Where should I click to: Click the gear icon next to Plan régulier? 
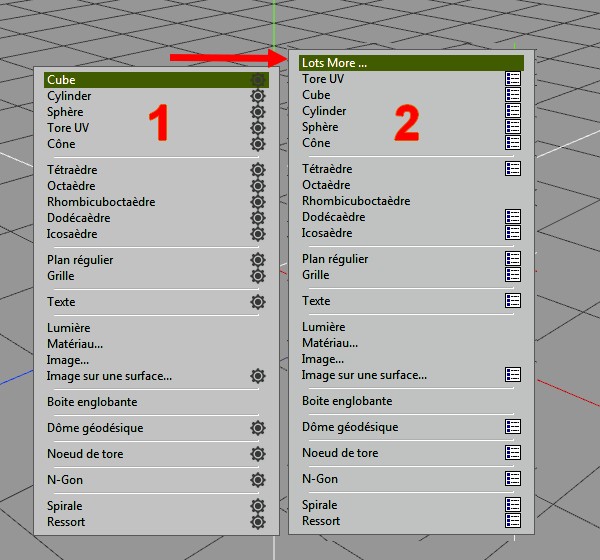point(258,260)
